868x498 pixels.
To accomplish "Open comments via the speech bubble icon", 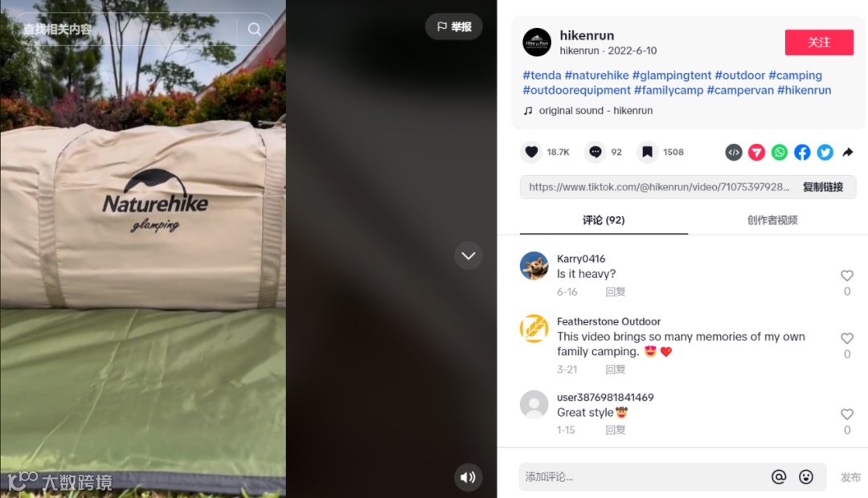I will click(x=596, y=152).
